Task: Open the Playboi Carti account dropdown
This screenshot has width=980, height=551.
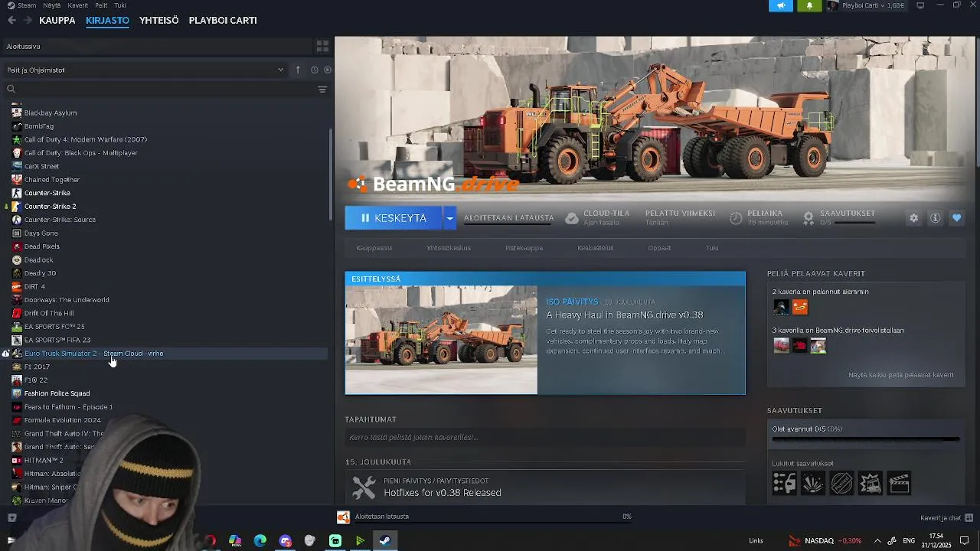Action: tap(872, 5)
